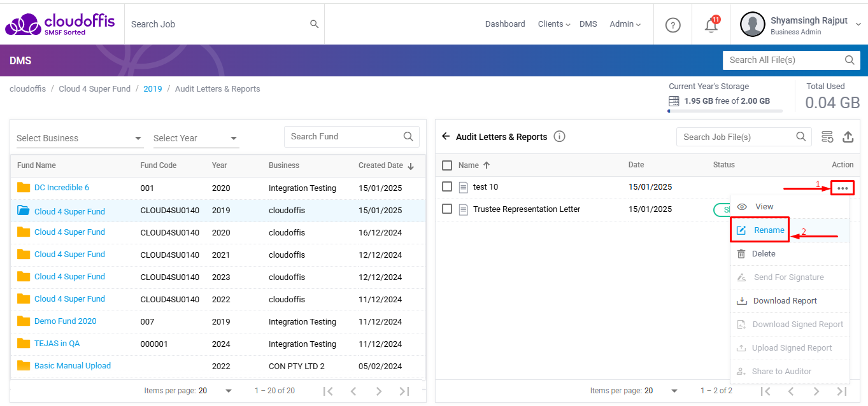Select Delete from the action menu
The width and height of the screenshot is (868, 406).
(790, 254)
